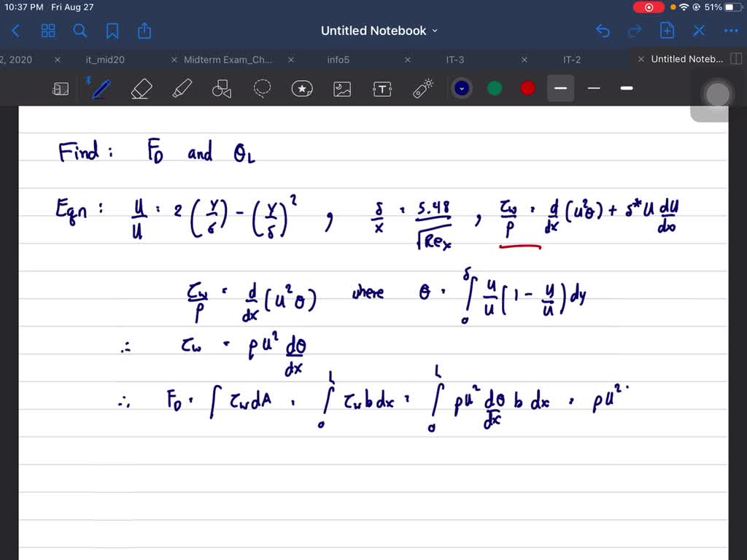Select the Lasso selection tool
The height and width of the screenshot is (560, 747).
click(262, 88)
